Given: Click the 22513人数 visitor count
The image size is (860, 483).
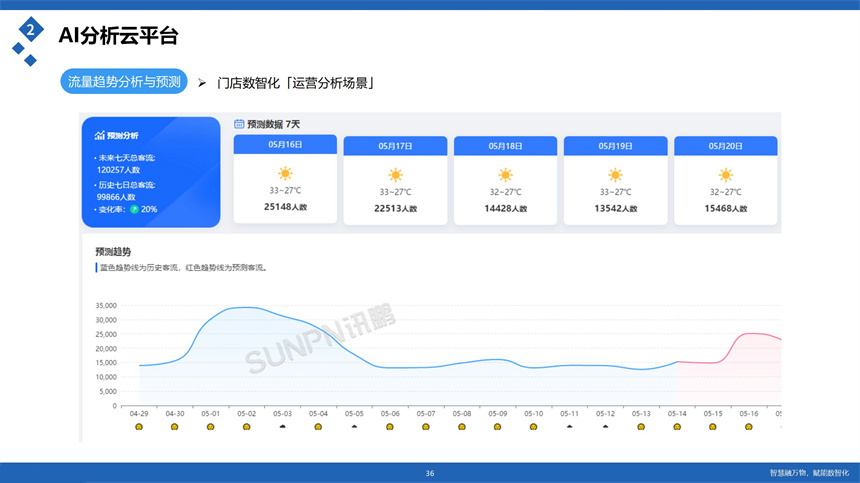Looking at the screenshot, I should pyautogui.click(x=395, y=208).
